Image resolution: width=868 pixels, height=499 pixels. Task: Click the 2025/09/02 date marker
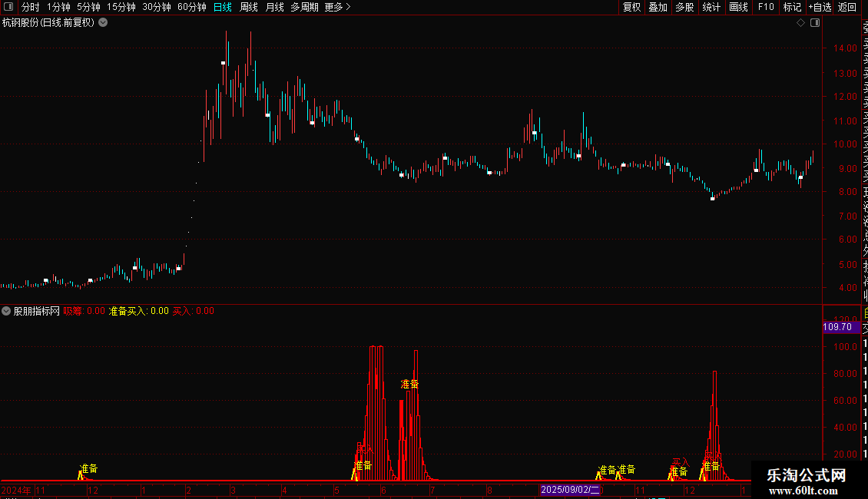[x=570, y=490]
